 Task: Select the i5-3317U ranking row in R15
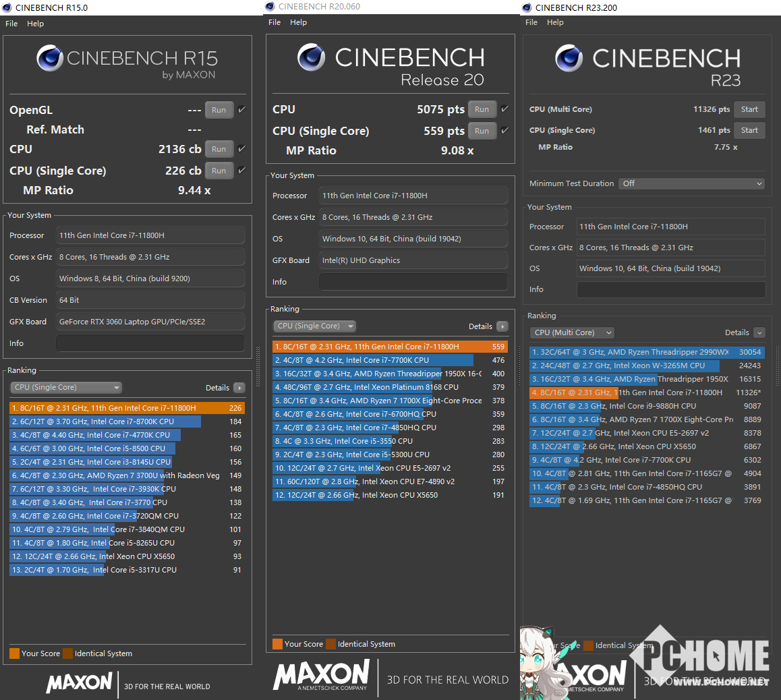(127, 570)
